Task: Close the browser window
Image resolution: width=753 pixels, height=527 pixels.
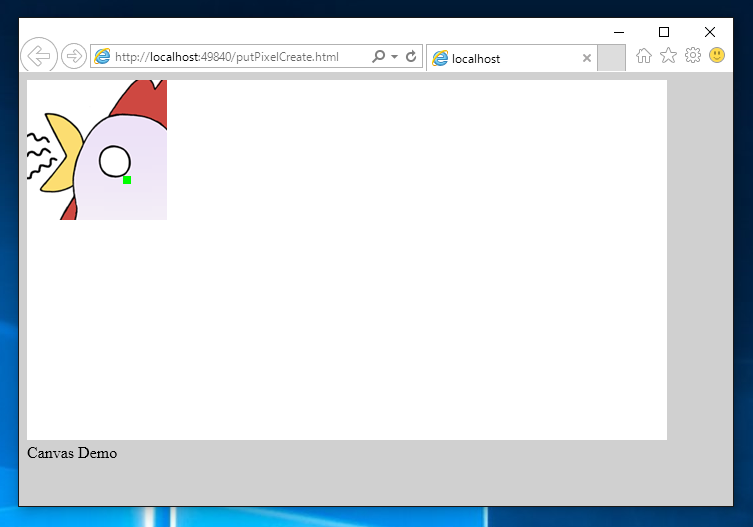Action: pyautogui.click(x=710, y=32)
